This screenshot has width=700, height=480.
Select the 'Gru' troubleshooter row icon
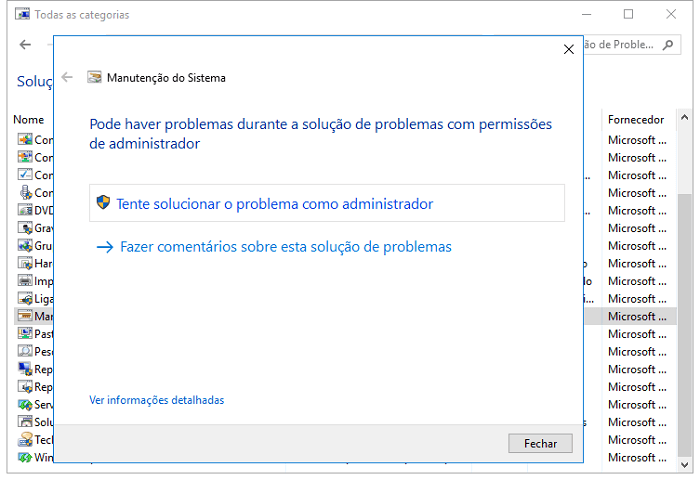25,246
